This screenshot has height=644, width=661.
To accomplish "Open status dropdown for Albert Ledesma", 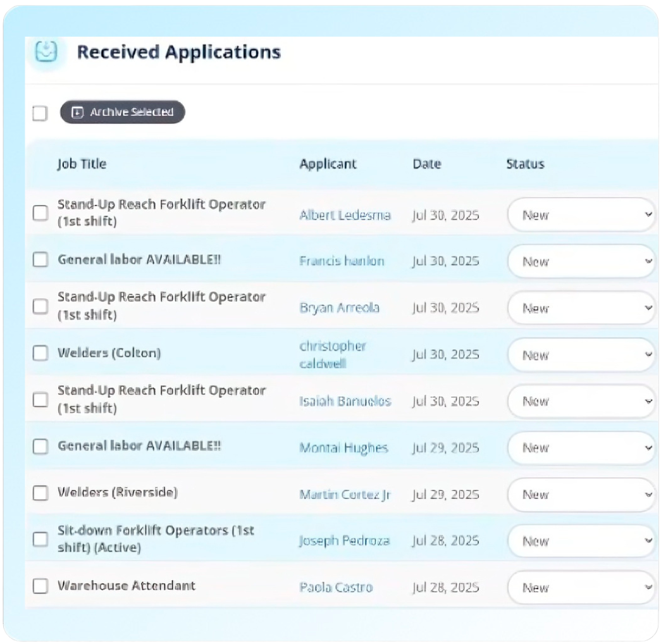I will 581,215.
